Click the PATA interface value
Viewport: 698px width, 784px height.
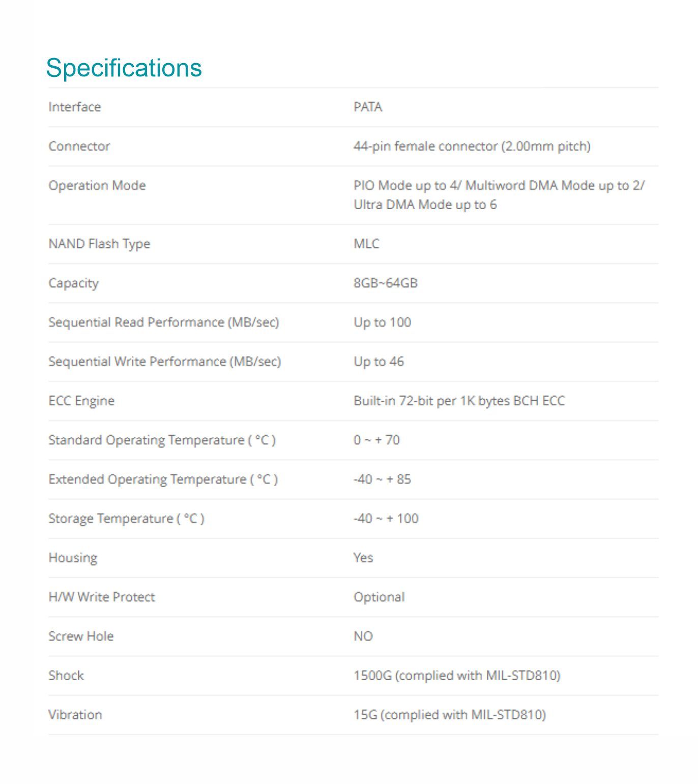click(368, 107)
